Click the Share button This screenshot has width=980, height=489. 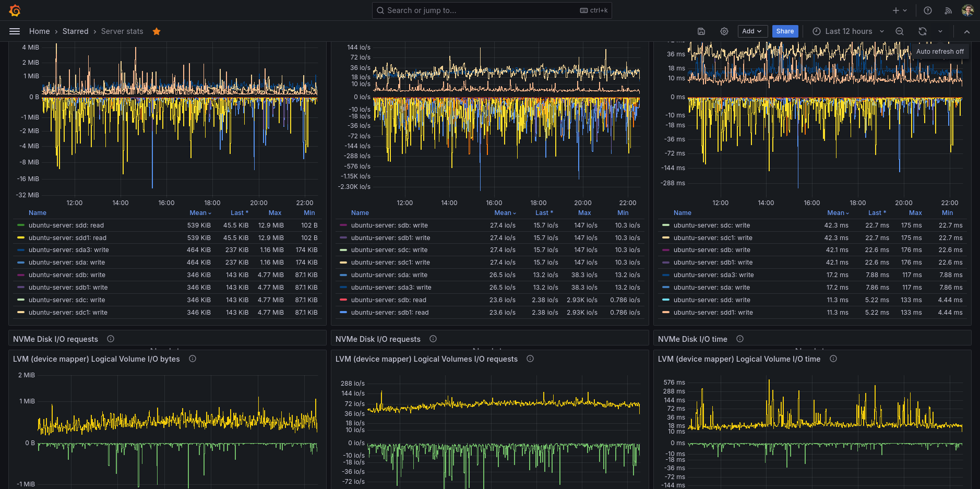coord(785,31)
